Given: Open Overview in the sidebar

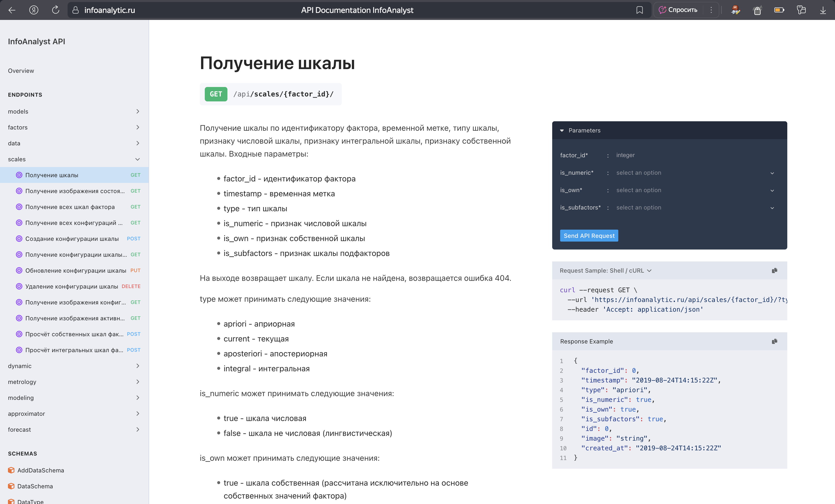Looking at the screenshot, I should click(21, 71).
